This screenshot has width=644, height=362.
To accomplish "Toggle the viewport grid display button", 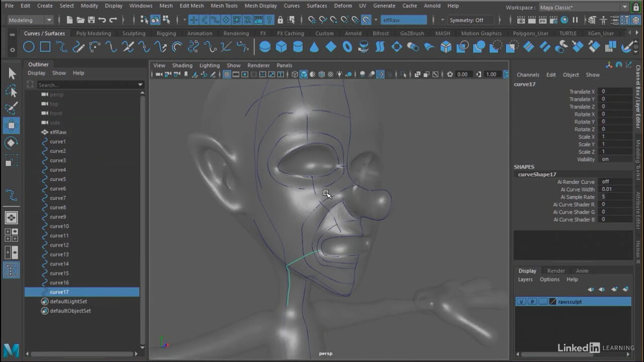I will pos(227,74).
